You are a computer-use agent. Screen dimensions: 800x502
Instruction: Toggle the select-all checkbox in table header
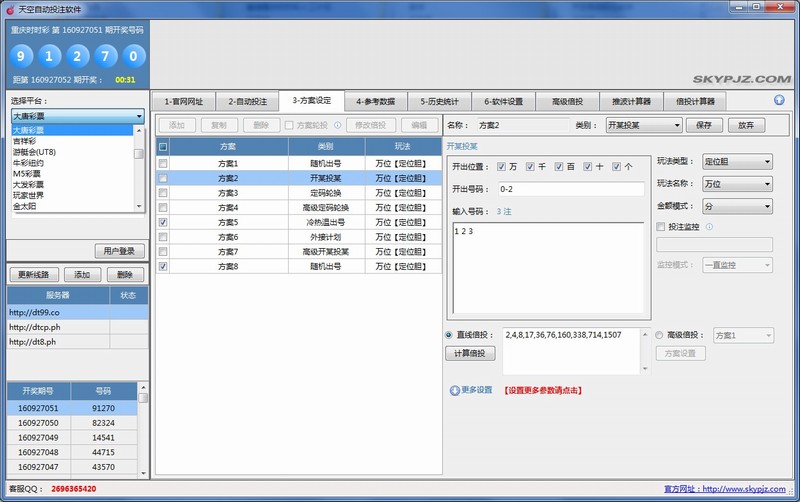(163, 147)
